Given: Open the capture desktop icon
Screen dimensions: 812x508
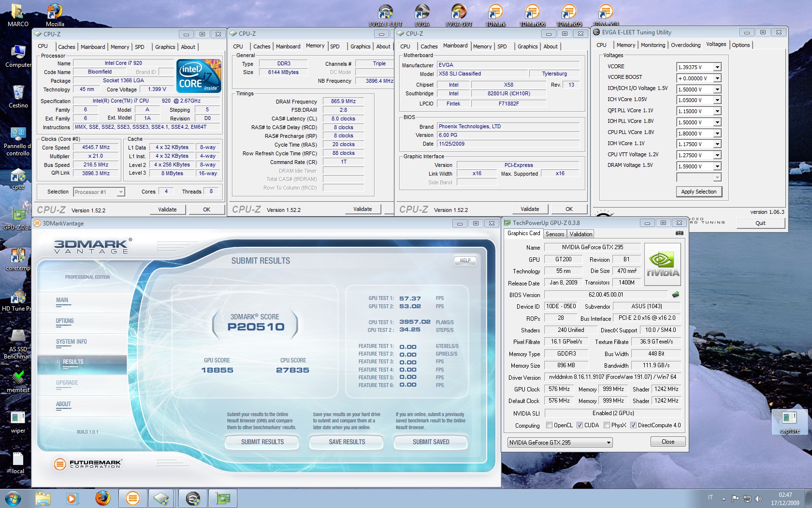Looking at the screenshot, I should (789, 422).
